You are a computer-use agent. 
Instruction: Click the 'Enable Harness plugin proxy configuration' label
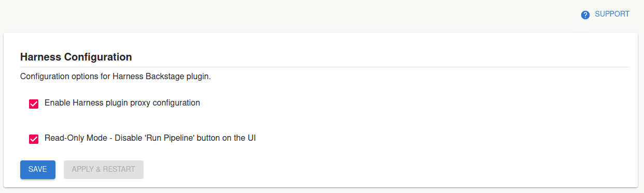coord(122,103)
